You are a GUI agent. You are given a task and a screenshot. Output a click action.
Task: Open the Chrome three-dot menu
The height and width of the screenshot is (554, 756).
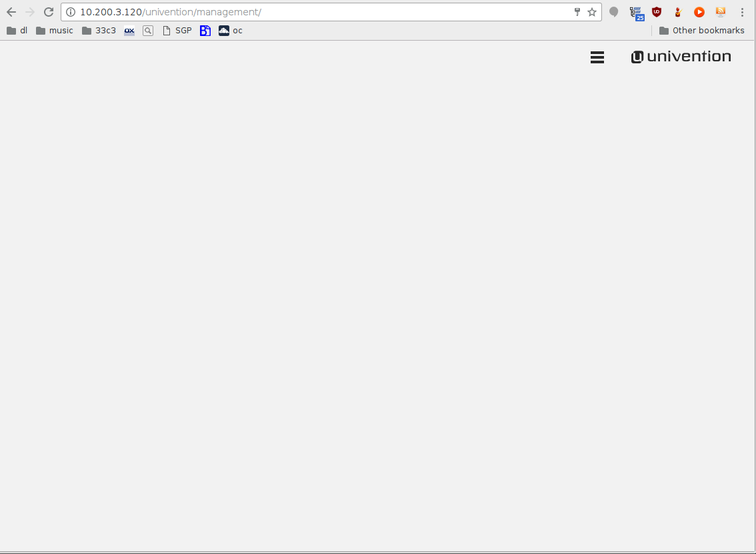[x=742, y=12]
